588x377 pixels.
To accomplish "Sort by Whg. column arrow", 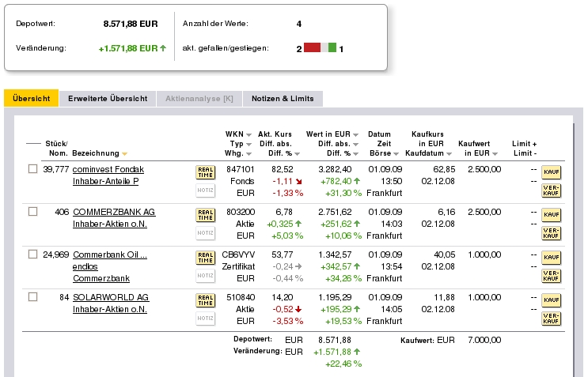I will pos(248,154).
